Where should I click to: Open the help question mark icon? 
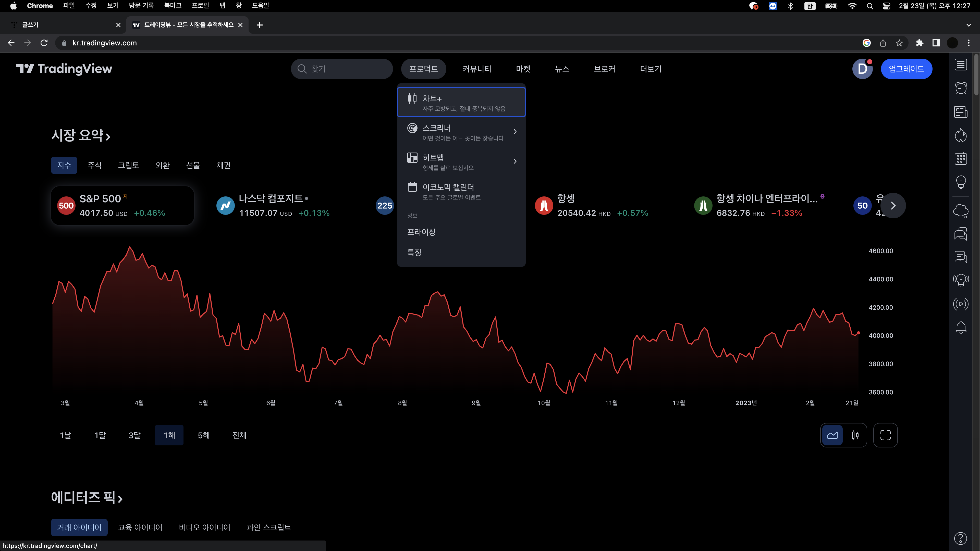click(961, 538)
